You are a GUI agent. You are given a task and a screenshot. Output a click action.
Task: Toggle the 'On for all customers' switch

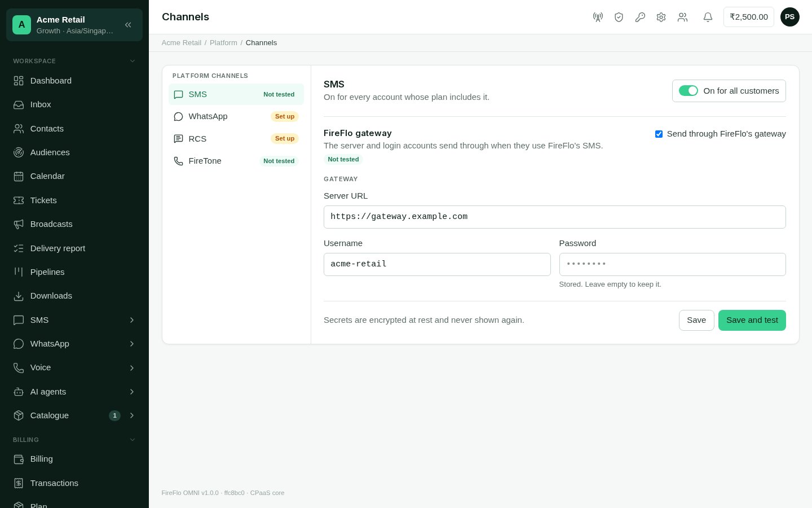coord(688,91)
